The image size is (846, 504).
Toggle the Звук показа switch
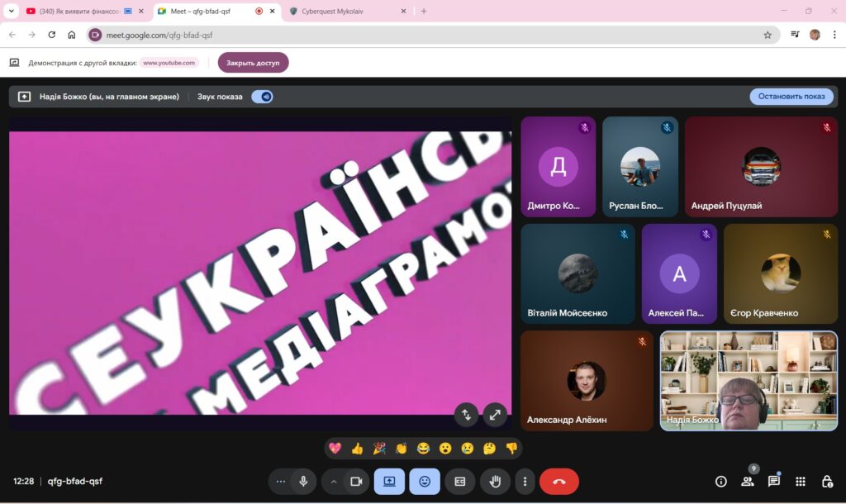point(262,97)
